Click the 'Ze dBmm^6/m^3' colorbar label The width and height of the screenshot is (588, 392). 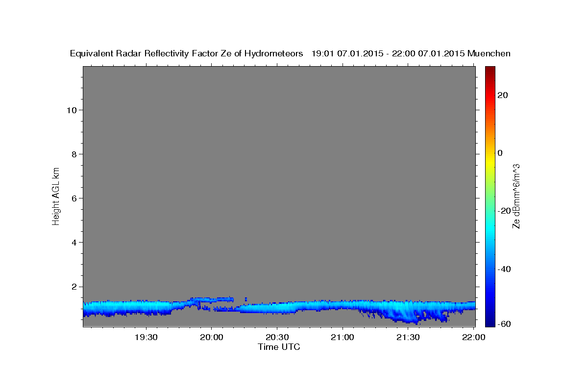[515, 196]
